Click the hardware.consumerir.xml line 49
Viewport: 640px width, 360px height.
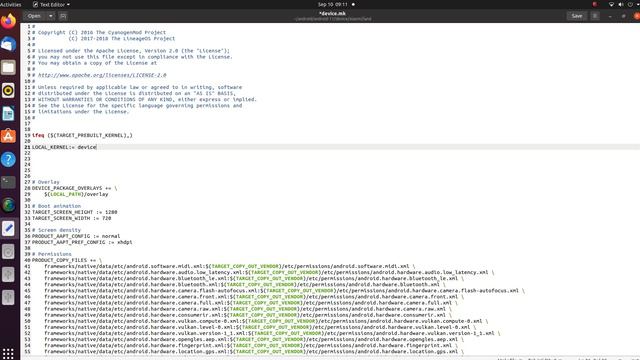tap(248, 315)
